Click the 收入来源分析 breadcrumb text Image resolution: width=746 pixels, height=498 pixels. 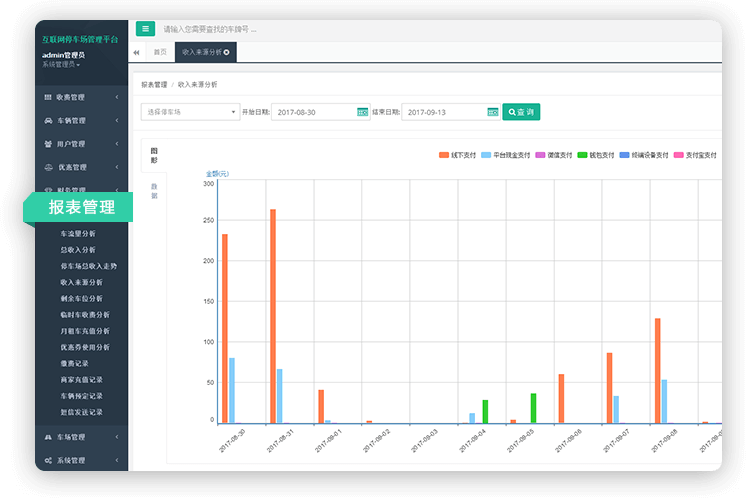pos(197,85)
